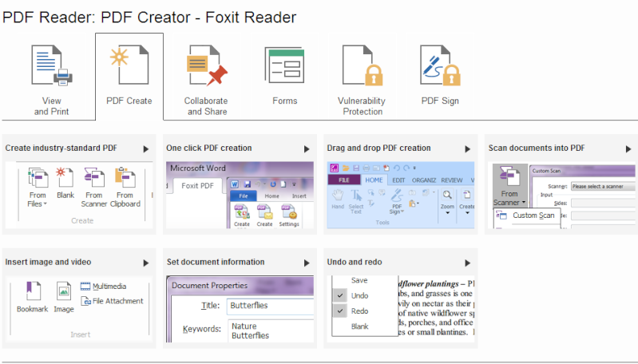Click Save in the toolbar customize menu
638x364 pixels.
pyautogui.click(x=359, y=280)
